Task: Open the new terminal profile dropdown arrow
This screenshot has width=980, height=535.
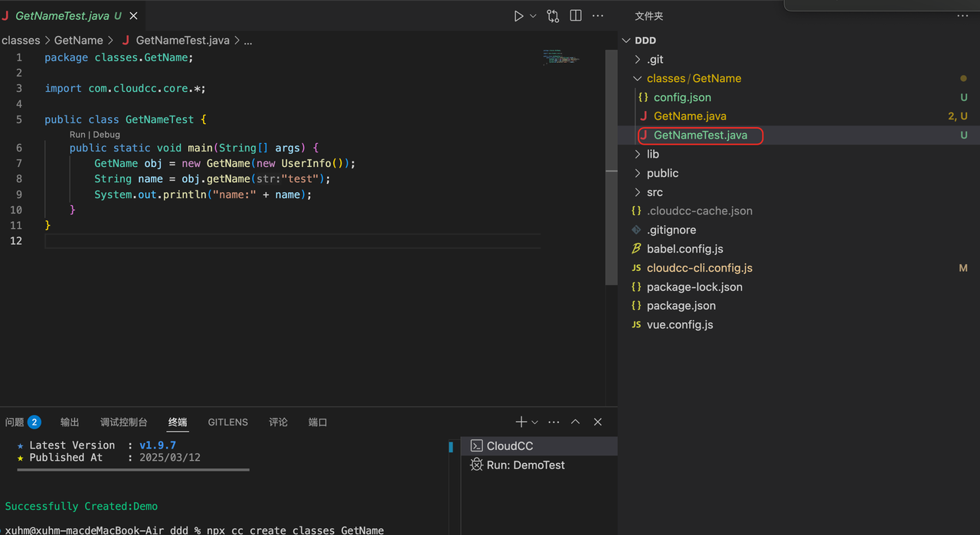Action: coord(534,422)
